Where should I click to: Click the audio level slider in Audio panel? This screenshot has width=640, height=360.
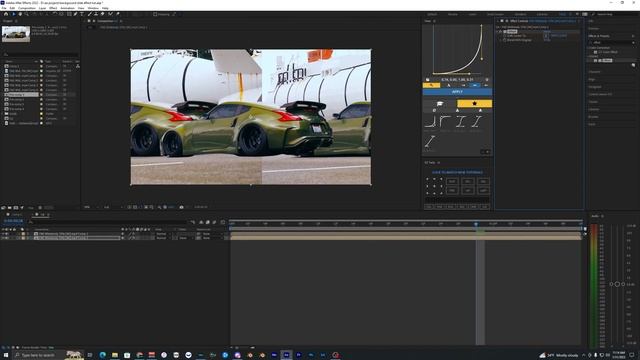[617, 284]
